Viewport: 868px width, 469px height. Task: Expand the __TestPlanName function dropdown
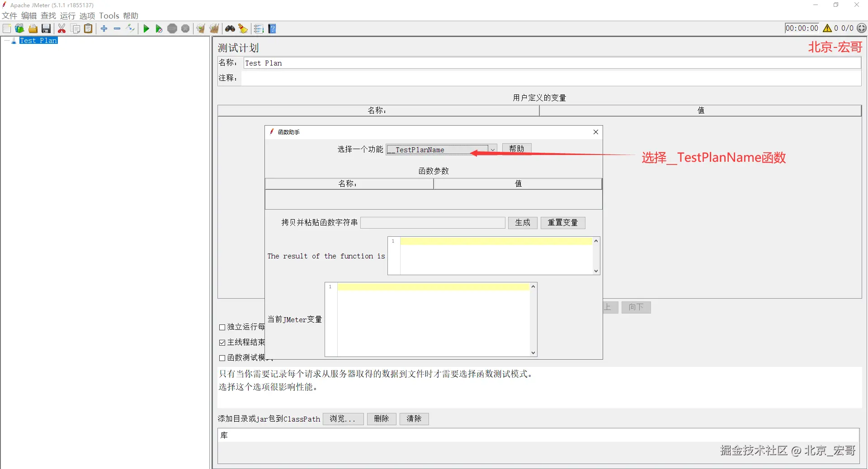coord(492,150)
